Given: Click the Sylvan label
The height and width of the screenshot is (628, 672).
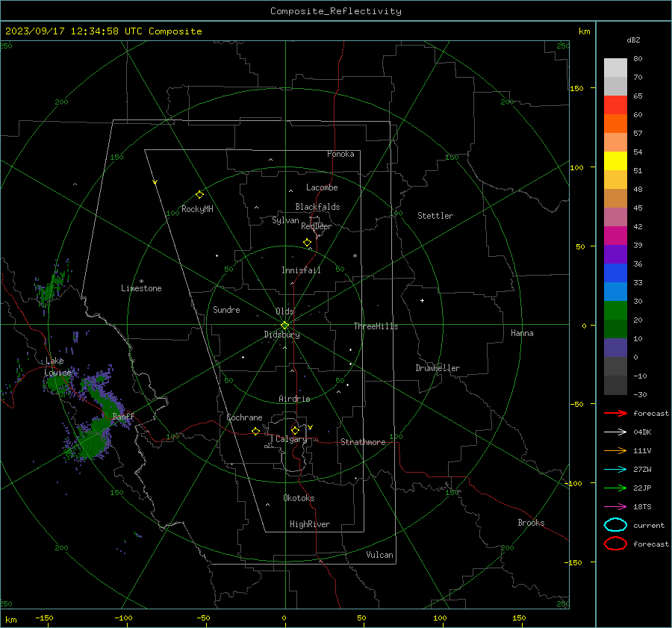Looking at the screenshot, I should pyautogui.click(x=285, y=220).
